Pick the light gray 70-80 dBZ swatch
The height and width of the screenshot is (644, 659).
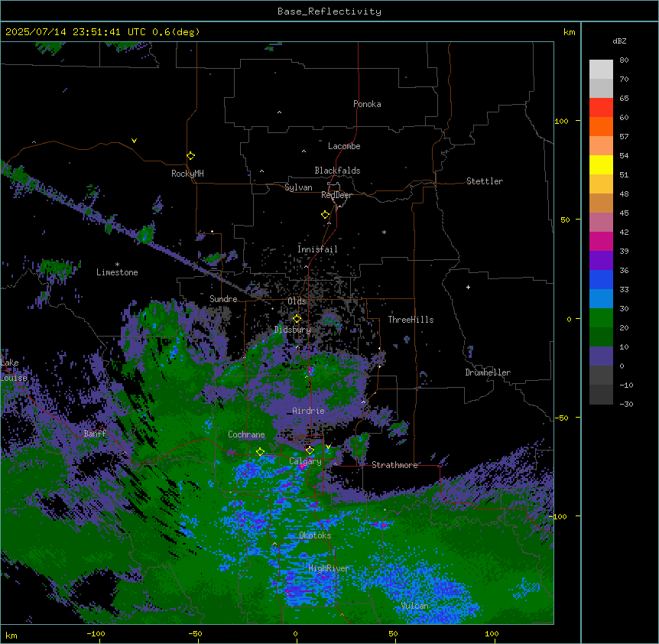point(601,69)
